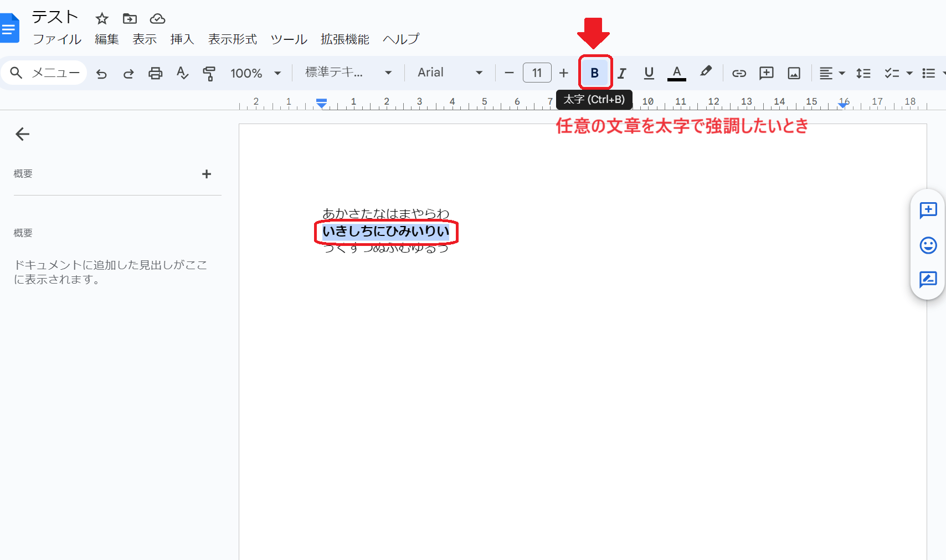Viewport: 946px width, 560px height.
Task: Open the 100% zoom dropdown
Action: (255, 73)
